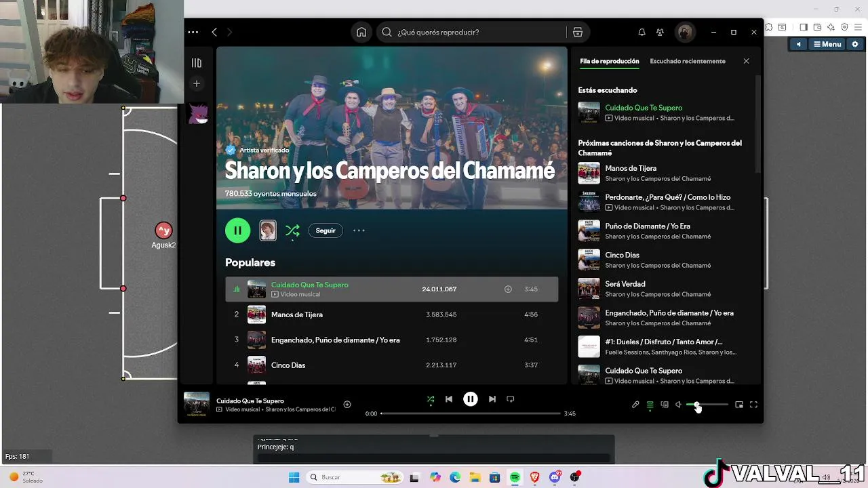Go back with the Spotify back arrow
The width and height of the screenshot is (868, 488).
(214, 32)
